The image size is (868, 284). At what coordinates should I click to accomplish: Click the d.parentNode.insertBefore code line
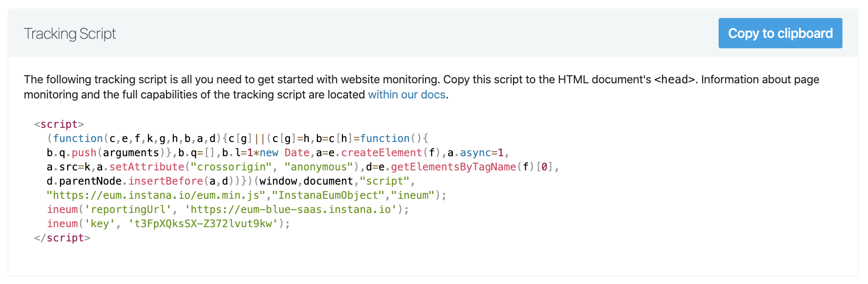tap(231, 181)
